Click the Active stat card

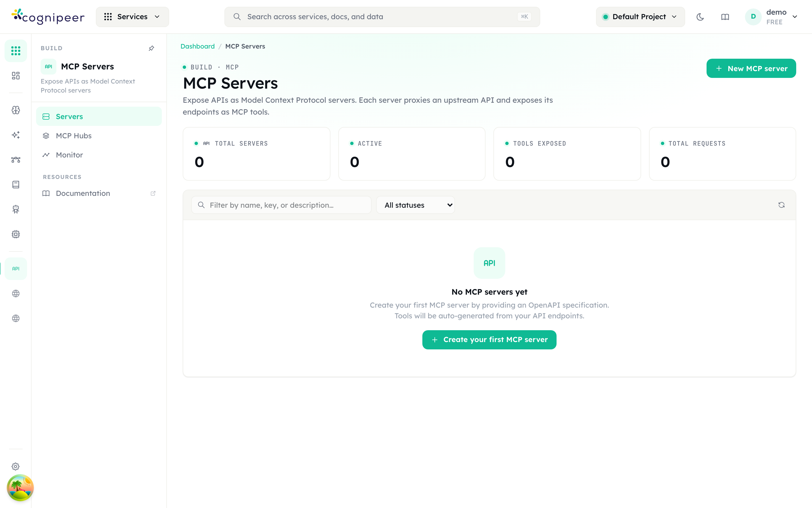point(412,154)
